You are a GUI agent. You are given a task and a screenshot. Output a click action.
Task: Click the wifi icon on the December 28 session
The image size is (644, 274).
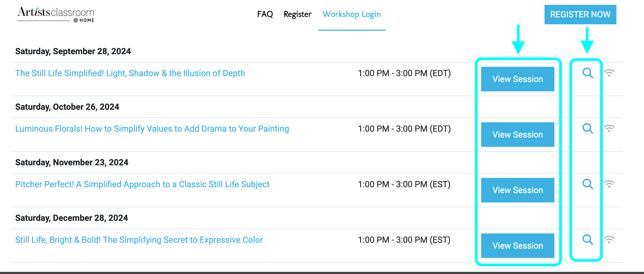(609, 240)
